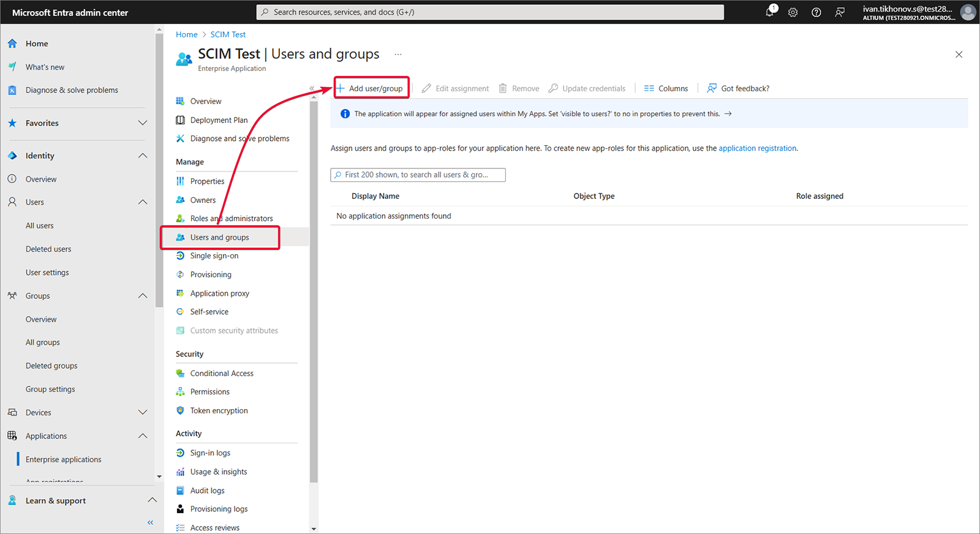Viewport: 980px width, 534px height.
Task: Collapse the Groups section chevron
Action: pos(143,296)
